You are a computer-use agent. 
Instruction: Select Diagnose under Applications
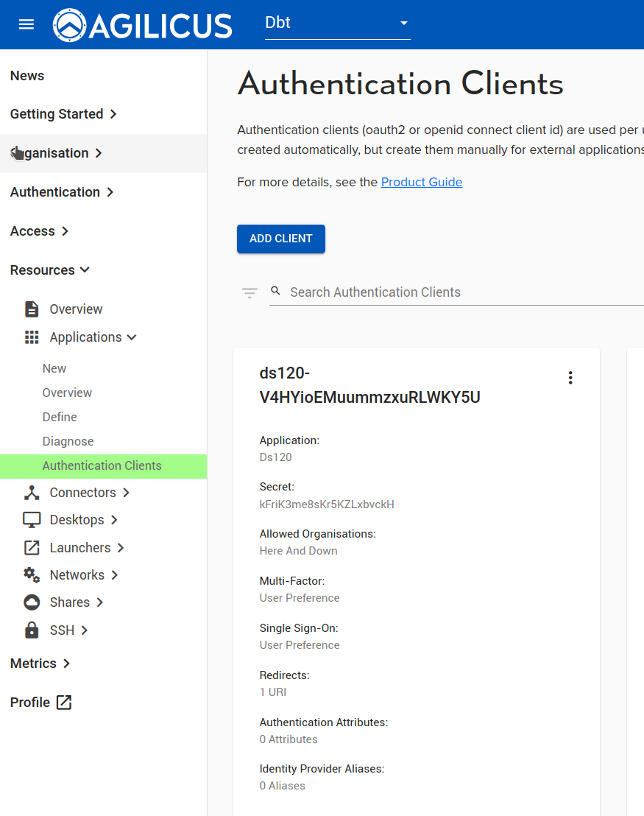tap(68, 441)
